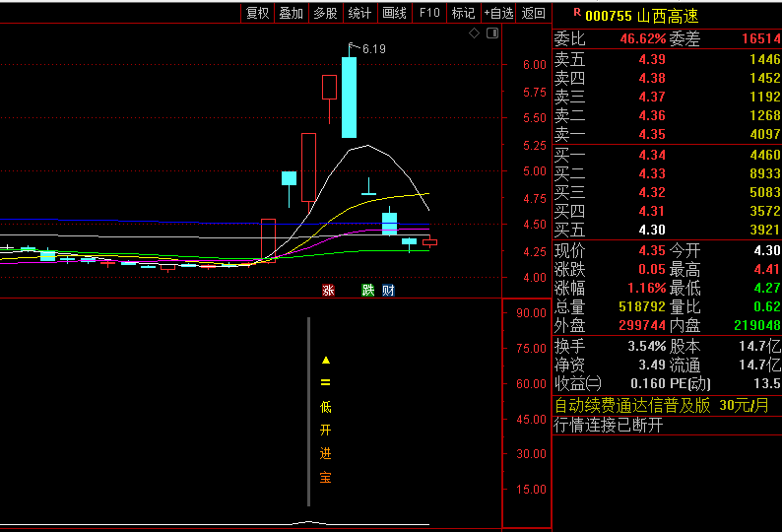
Task: Click the diamond icon above the chart
Action: click(474, 33)
